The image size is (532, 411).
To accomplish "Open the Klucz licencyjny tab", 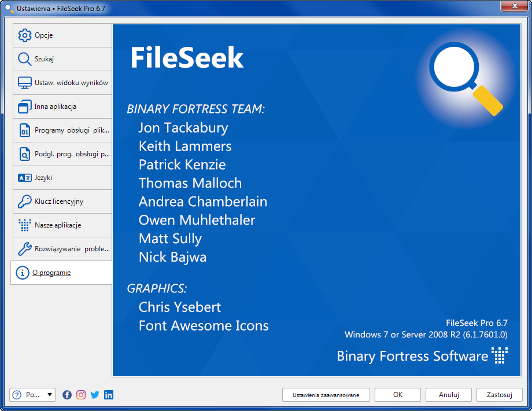I will 62,201.
